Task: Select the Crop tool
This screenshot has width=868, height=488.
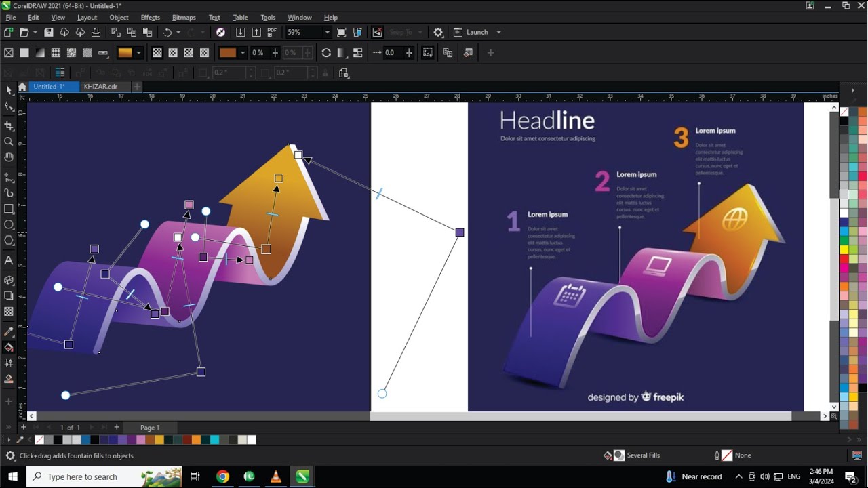Action: (9, 126)
